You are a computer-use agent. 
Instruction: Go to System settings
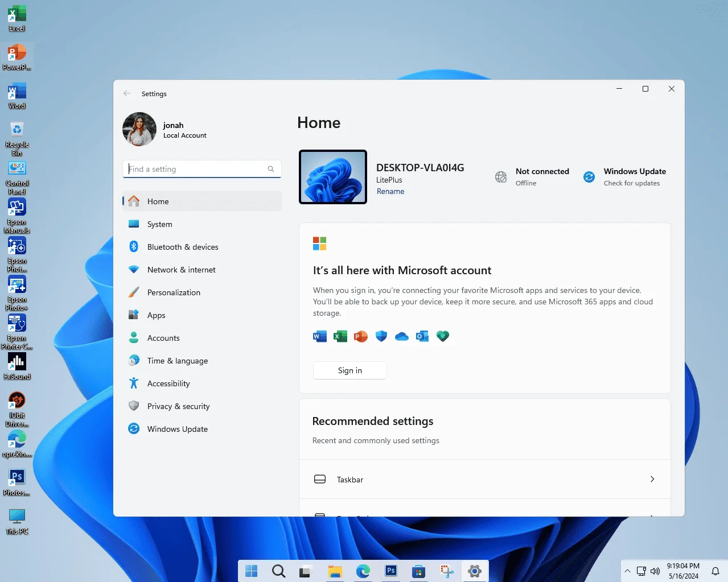pos(201,224)
